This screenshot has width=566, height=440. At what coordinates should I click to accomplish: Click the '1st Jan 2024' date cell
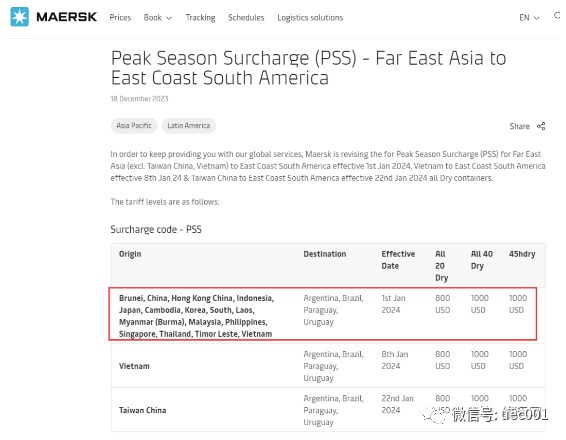pyautogui.click(x=393, y=304)
